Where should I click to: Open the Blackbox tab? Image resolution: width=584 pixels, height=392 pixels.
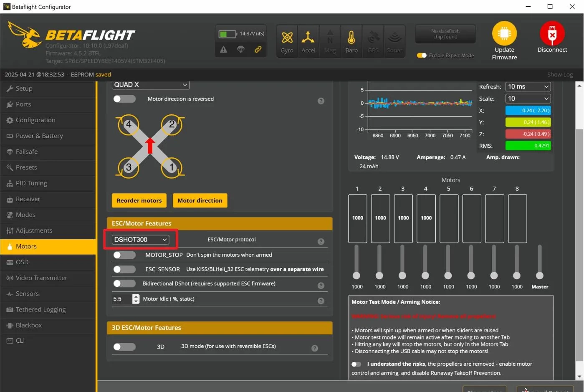click(48, 325)
